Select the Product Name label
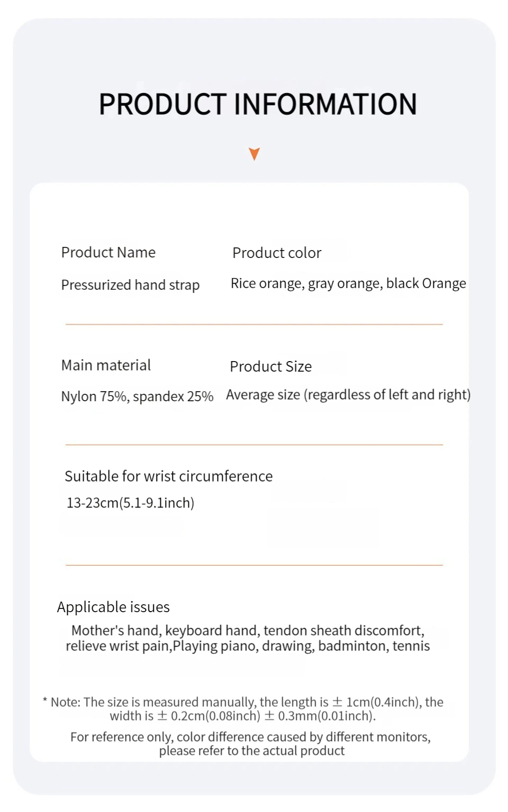Image resolution: width=508 pixels, height=812 pixels. (x=108, y=253)
